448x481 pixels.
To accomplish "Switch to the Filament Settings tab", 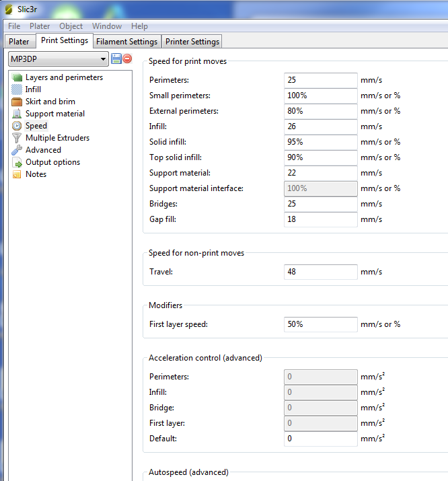I will (126, 42).
